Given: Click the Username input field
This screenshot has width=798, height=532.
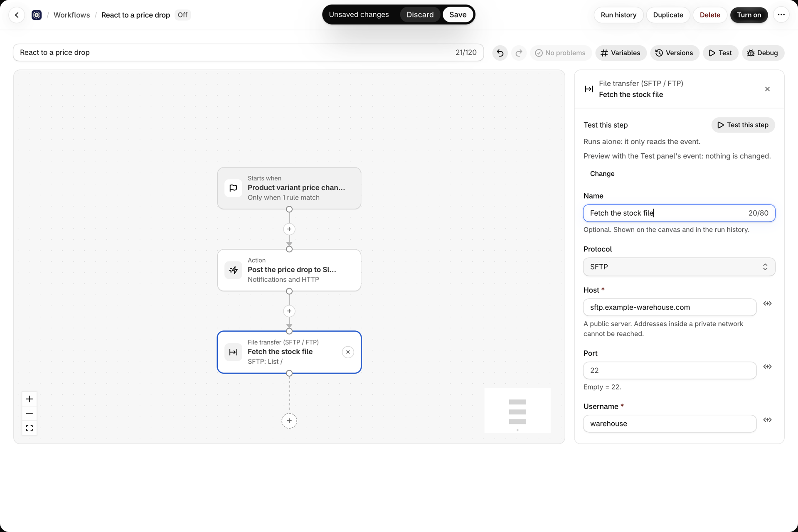Looking at the screenshot, I should [670, 424].
